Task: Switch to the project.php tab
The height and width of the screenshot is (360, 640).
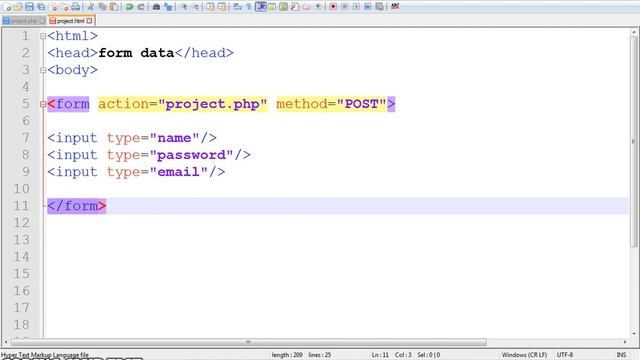Action: 24,21
